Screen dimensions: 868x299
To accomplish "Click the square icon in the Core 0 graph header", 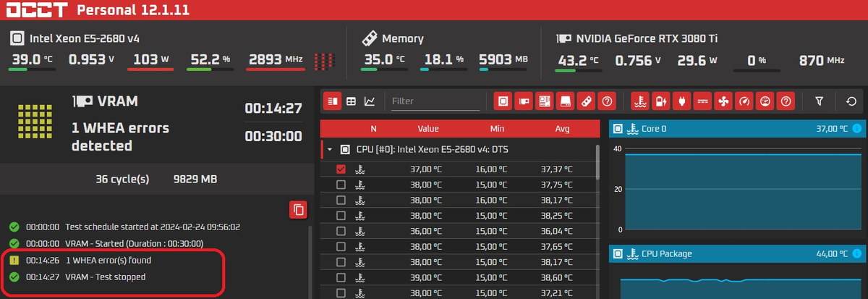I will (x=618, y=129).
